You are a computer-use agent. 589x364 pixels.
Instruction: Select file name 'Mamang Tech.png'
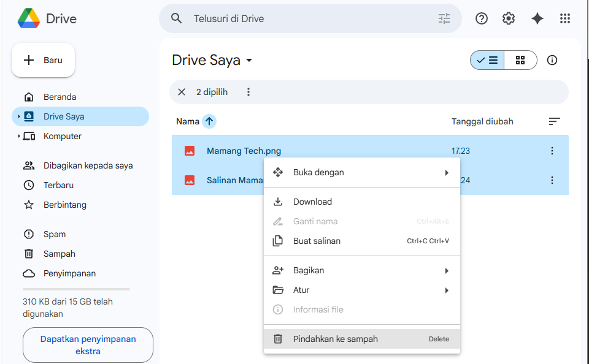click(244, 151)
